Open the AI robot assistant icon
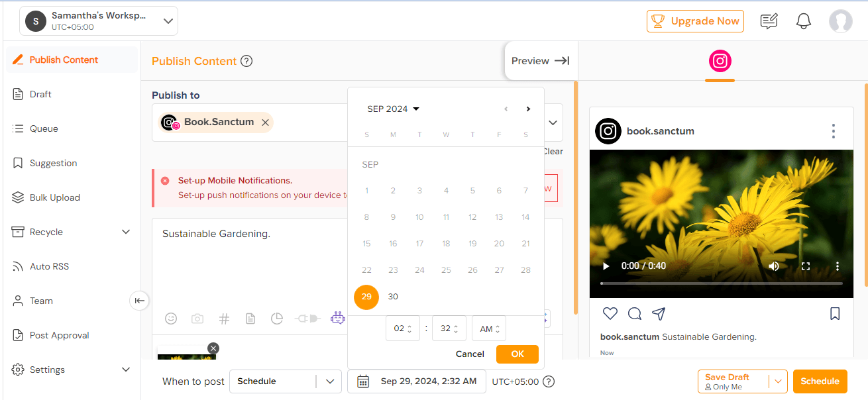The width and height of the screenshot is (868, 400). (x=338, y=319)
